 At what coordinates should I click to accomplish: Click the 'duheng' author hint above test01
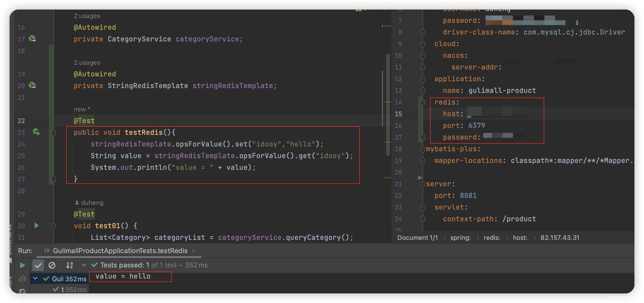pos(89,202)
